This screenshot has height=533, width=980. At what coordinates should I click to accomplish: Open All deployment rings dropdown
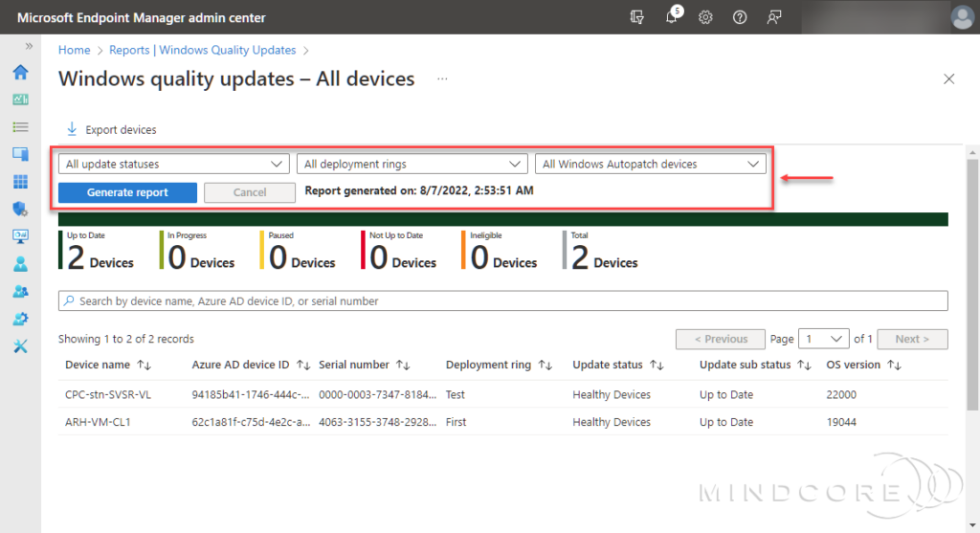coord(412,164)
